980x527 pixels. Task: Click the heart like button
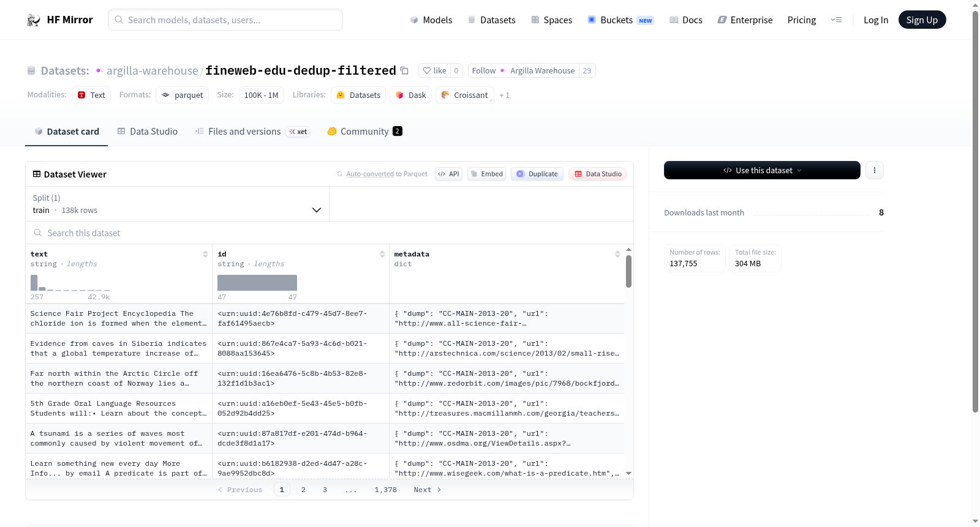click(434, 70)
